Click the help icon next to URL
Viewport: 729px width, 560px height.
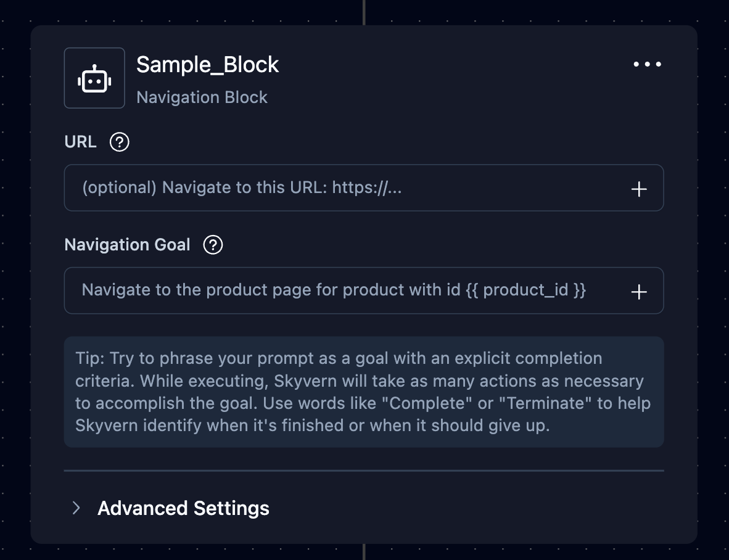click(119, 142)
